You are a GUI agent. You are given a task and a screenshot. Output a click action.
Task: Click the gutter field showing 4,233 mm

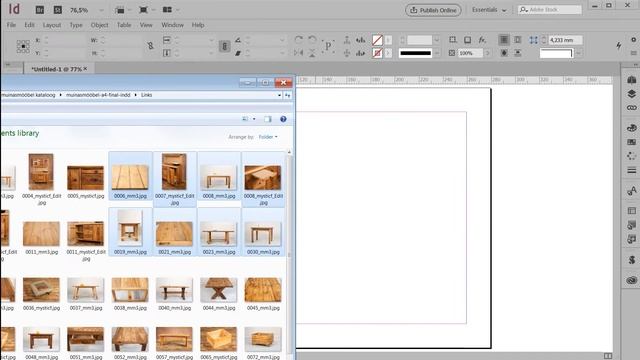(565, 40)
